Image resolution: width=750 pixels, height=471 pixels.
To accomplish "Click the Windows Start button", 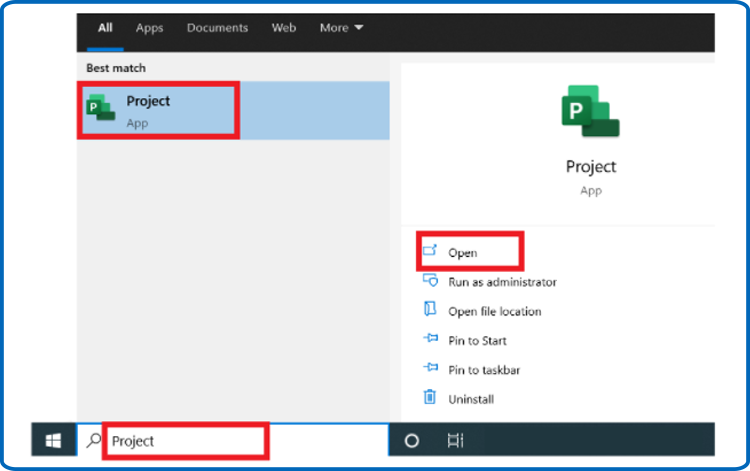I will coord(53,440).
